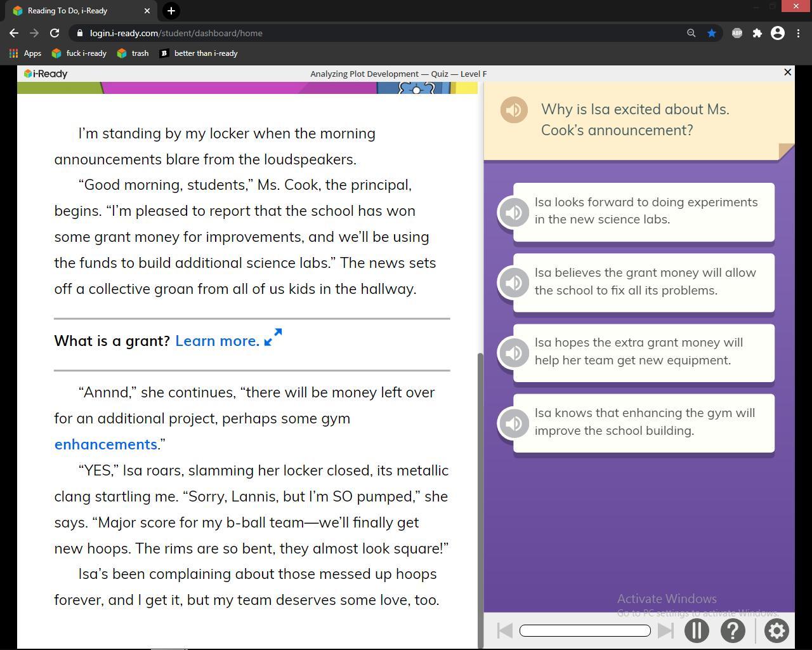Viewport: 812px width, 650px height.
Task: Open the zoom magnifier in the address bar
Action: [691, 33]
